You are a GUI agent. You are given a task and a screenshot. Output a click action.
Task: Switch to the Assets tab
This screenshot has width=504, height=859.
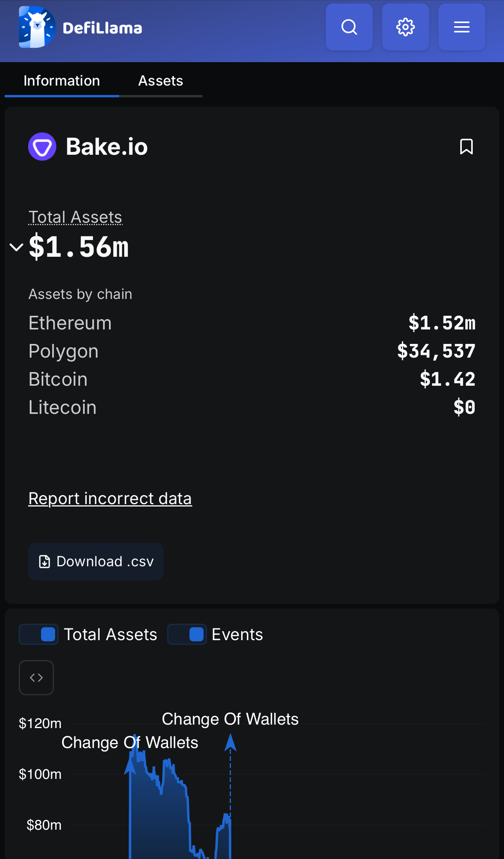point(161,81)
